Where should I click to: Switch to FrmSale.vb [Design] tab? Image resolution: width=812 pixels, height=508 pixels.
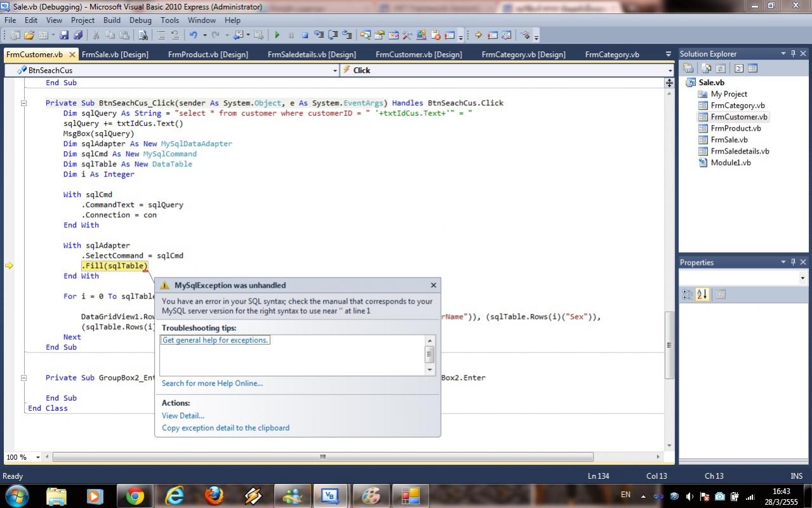[115, 55]
